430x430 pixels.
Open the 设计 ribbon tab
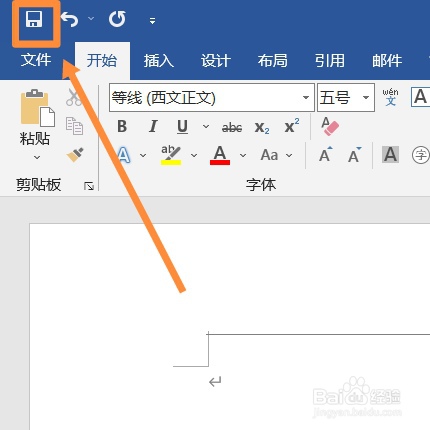tap(216, 61)
